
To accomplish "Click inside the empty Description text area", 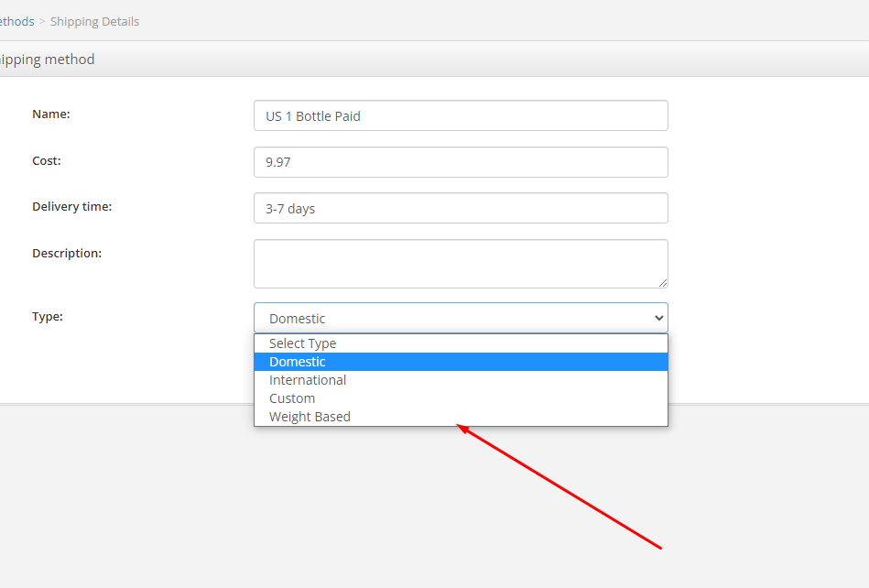I will pos(462,264).
